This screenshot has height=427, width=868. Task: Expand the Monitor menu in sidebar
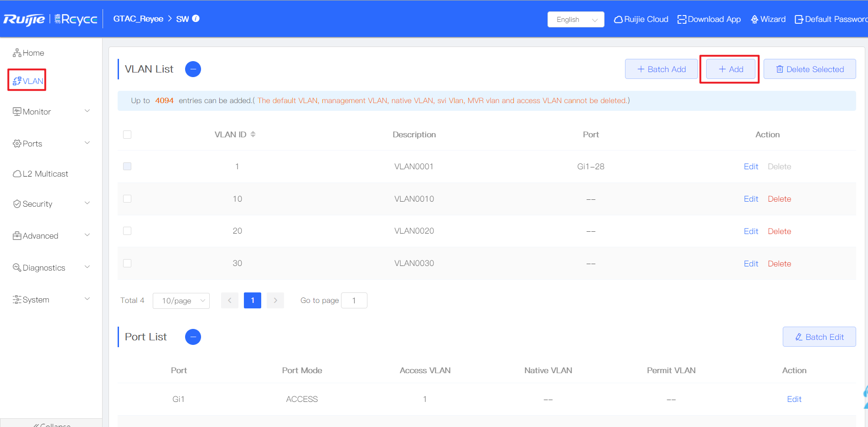(51, 112)
